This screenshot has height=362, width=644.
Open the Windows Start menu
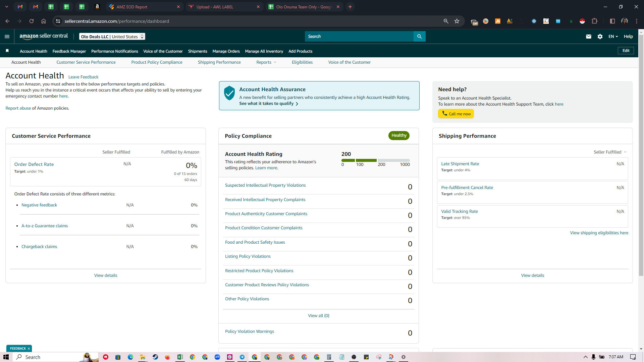[6, 357]
